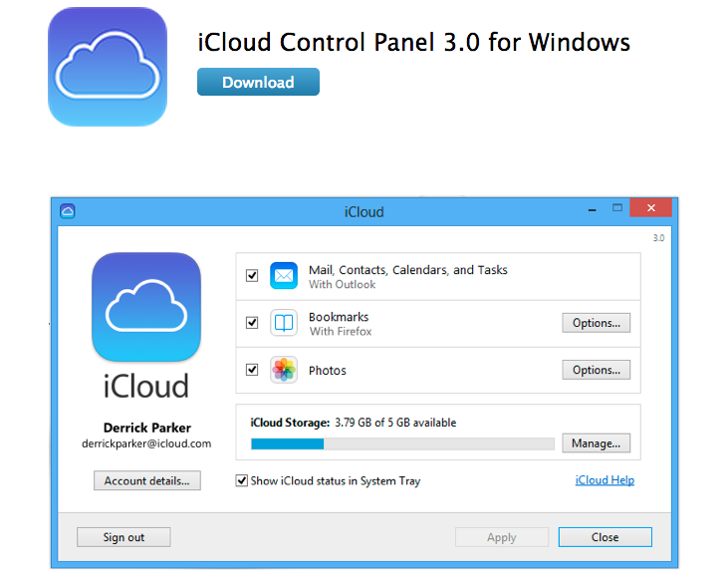
Task: Minimize the iCloud window
Action: (x=592, y=210)
